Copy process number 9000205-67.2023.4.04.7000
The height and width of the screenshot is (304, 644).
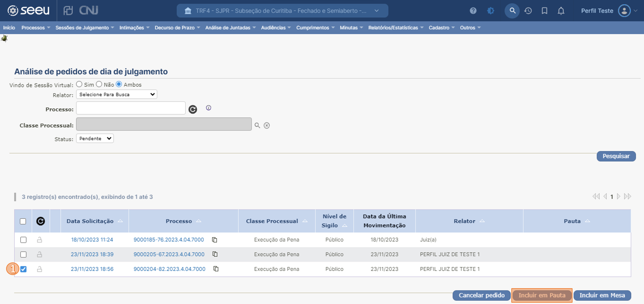click(215, 254)
